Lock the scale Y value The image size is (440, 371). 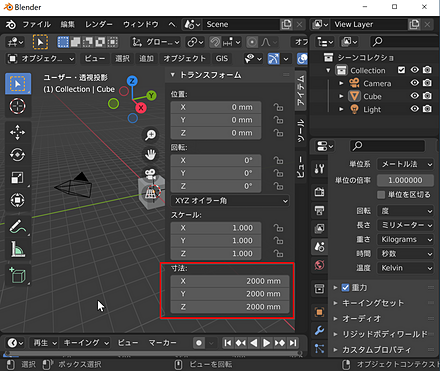pyautogui.click(x=278, y=241)
